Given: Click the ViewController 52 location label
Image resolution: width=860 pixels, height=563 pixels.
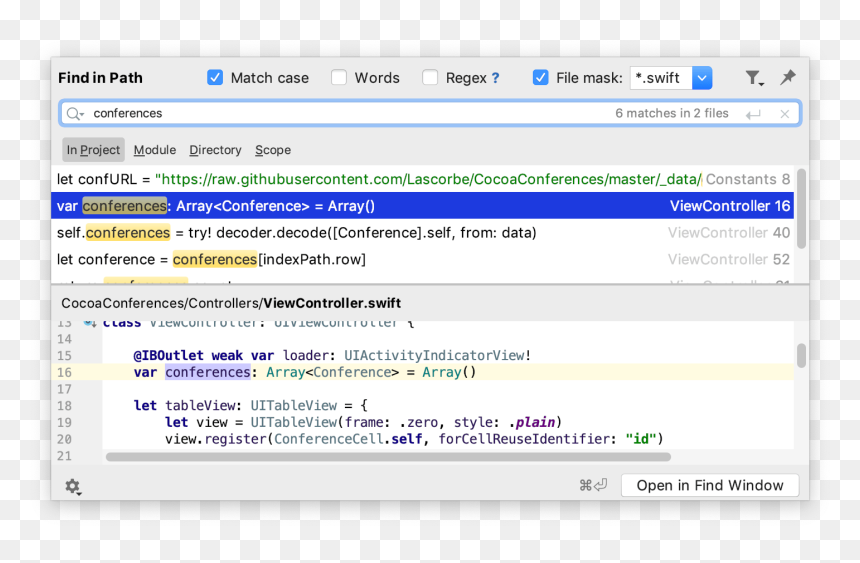Looking at the screenshot, I should pyautogui.click(x=729, y=260).
